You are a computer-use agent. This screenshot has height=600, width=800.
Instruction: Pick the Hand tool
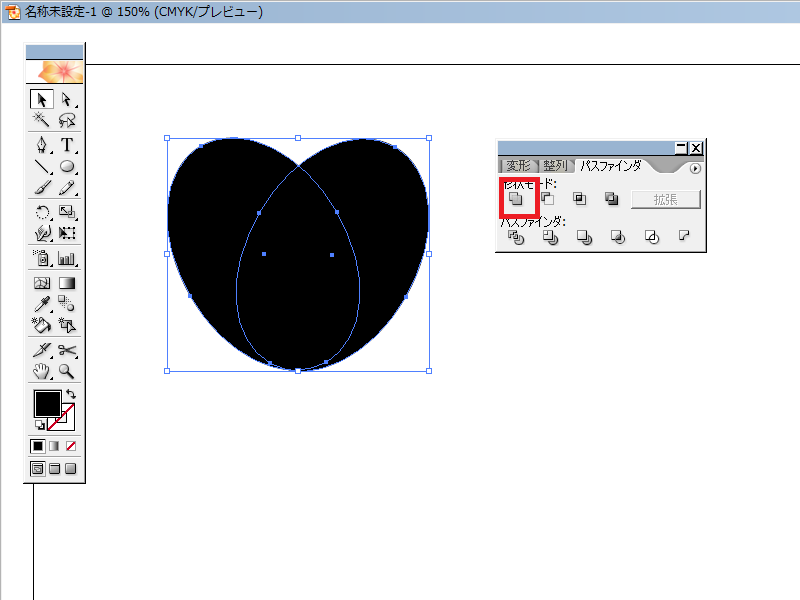[x=42, y=371]
